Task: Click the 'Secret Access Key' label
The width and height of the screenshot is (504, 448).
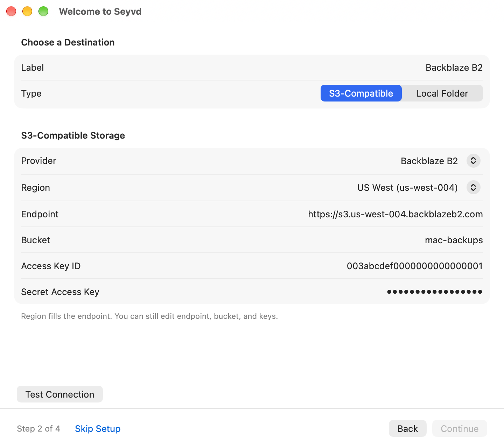Action: pos(60,292)
